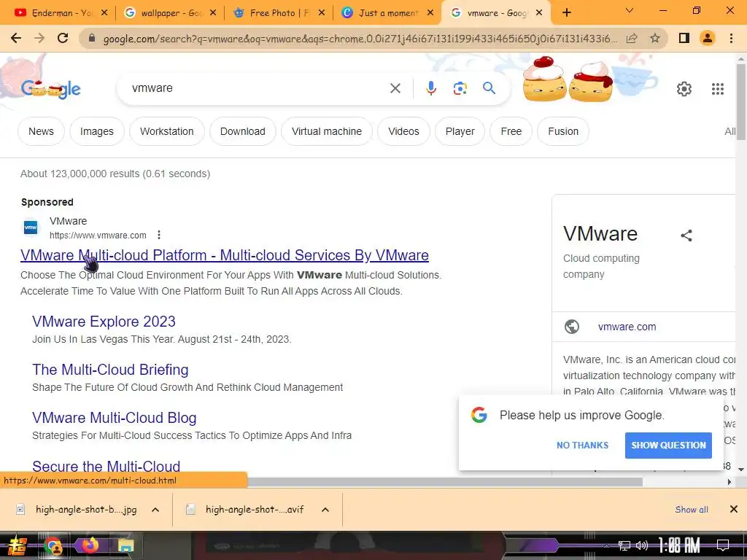Expand options for the jpg download
The height and width of the screenshot is (560, 747).
pos(155,510)
